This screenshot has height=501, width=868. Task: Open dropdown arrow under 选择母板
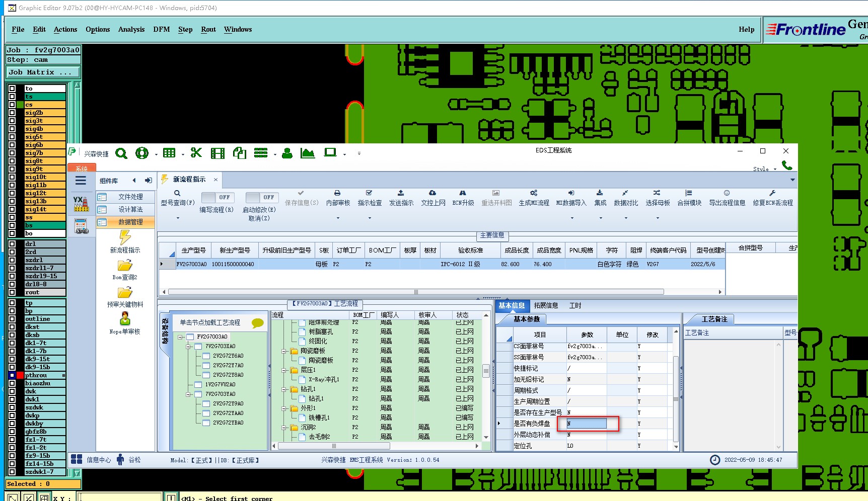click(658, 218)
